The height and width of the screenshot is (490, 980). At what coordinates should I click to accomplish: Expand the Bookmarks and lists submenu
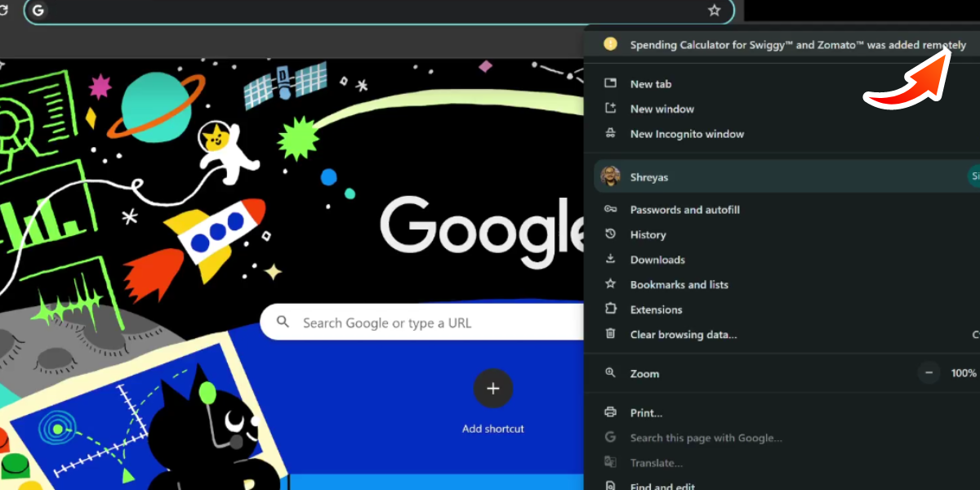pyautogui.click(x=679, y=285)
